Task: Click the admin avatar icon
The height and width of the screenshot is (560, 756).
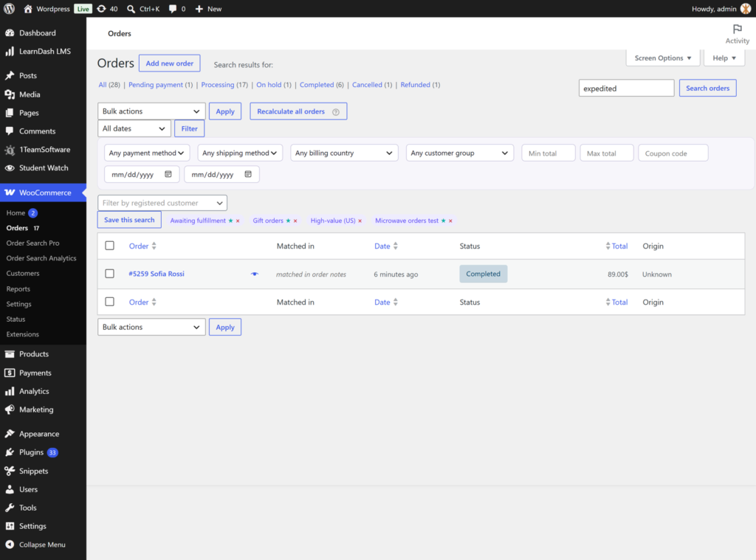Action: [x=746, y=9]
